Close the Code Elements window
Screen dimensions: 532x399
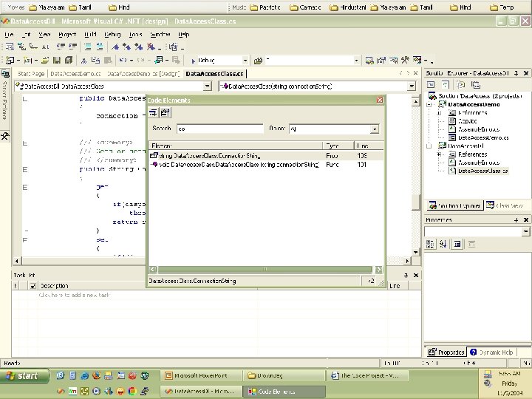380,100
